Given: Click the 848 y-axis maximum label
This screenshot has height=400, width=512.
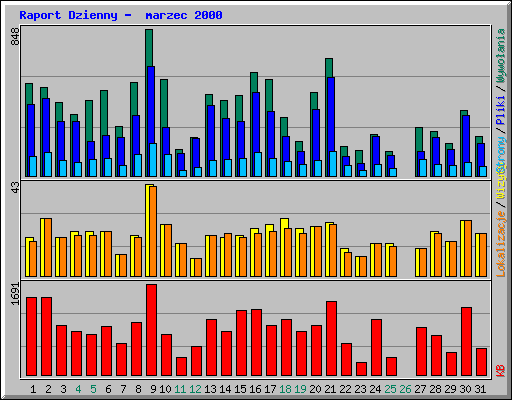Looking at the screenshot, I should tap(15, 37).
